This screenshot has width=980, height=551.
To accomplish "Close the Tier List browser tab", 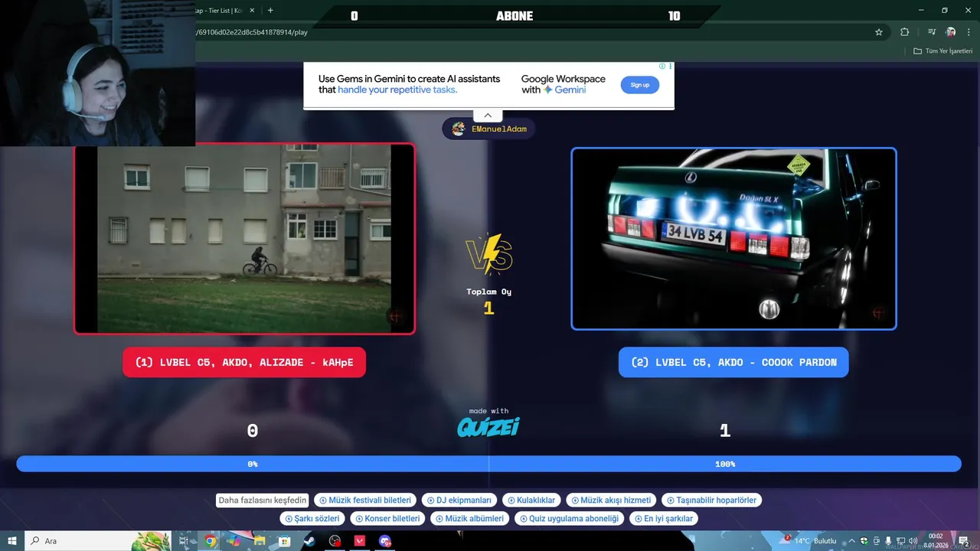I will tap(252, 11).
